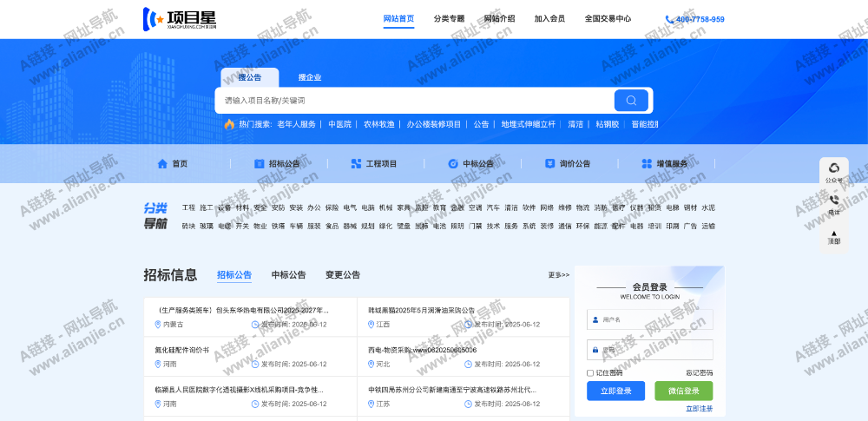
Task: Click the 询价公告 navigation icon
Action: click(549, 163)
